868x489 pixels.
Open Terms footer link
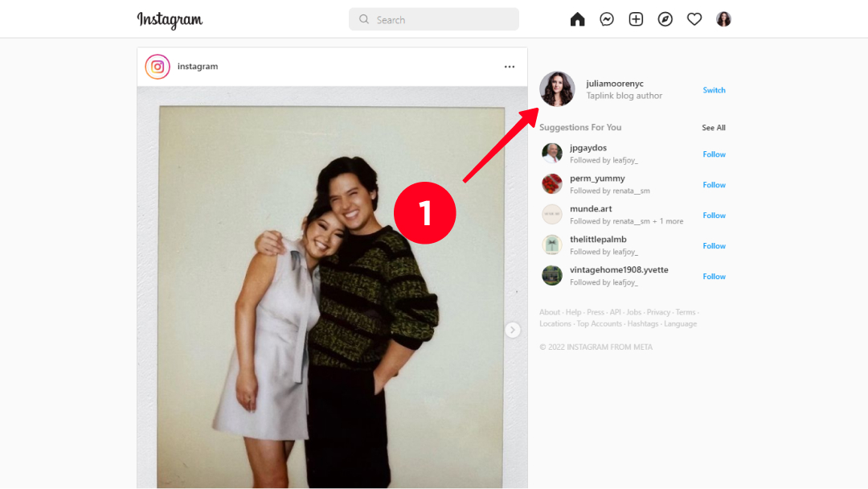[686, 312]
